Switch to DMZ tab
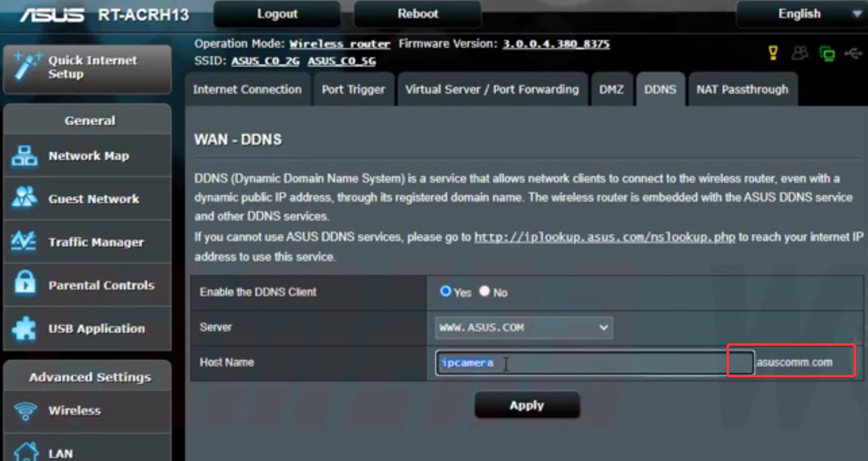868x461 pixels. click(x=611, y=90)
